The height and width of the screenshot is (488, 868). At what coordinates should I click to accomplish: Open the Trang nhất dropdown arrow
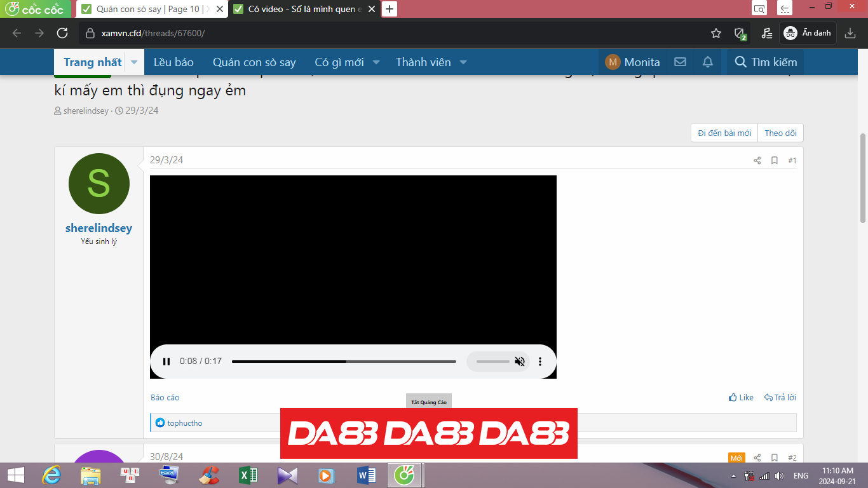coord(133,62)
